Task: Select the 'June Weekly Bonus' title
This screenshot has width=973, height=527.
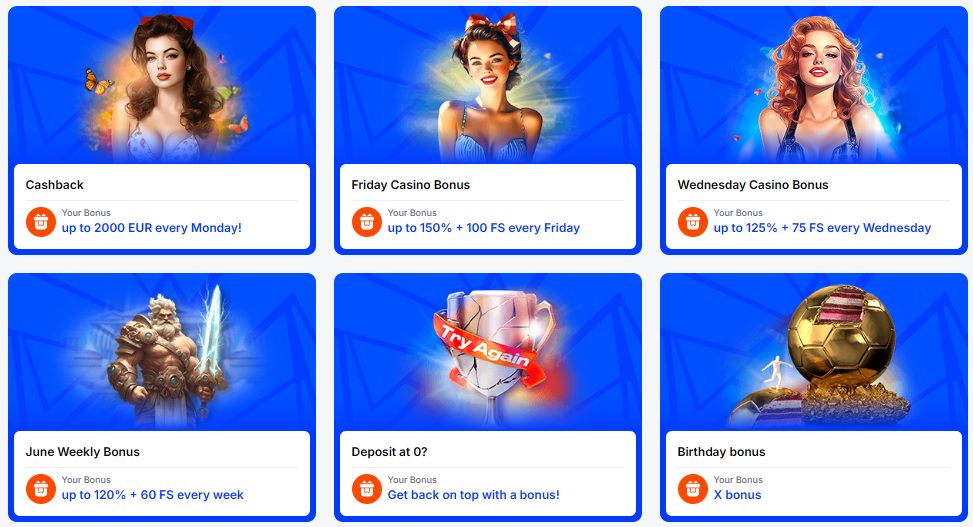Action: click(x=83, y=452)
